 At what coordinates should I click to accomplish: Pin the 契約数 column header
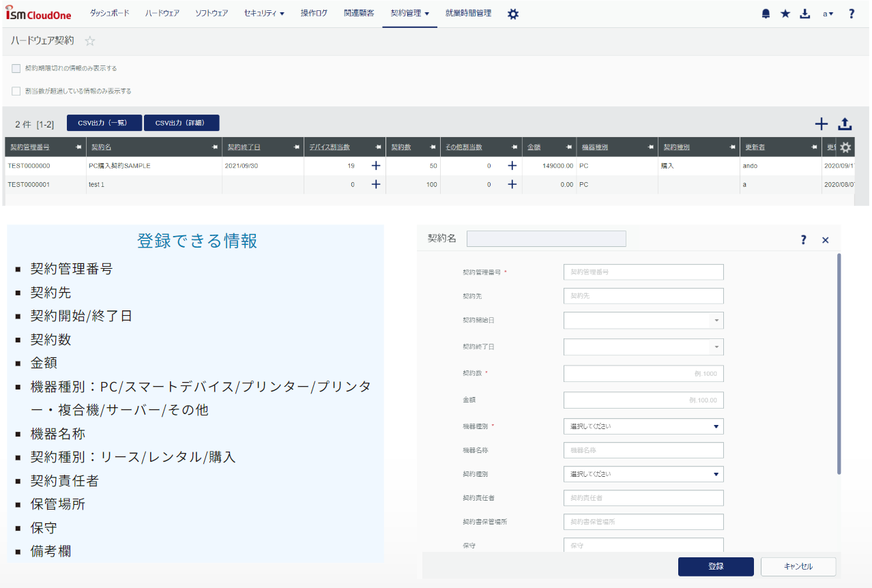[x=433, y=147]
